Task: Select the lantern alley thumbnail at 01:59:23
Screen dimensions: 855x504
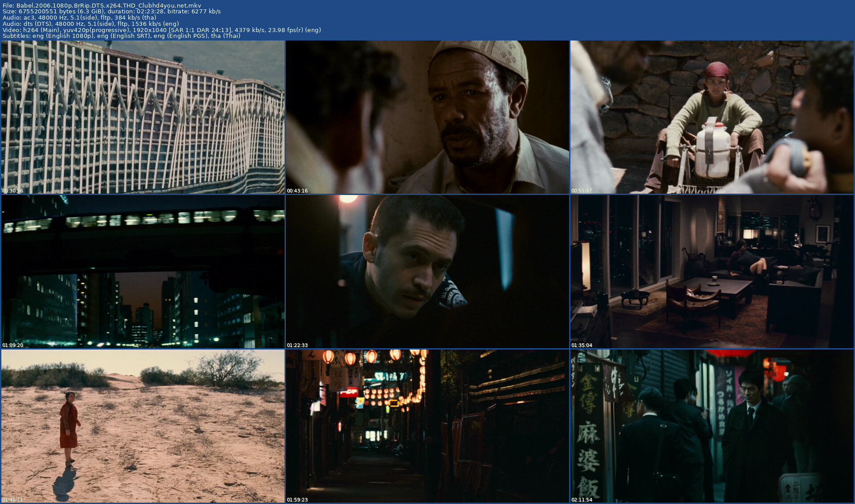Action: pos(427,426)
